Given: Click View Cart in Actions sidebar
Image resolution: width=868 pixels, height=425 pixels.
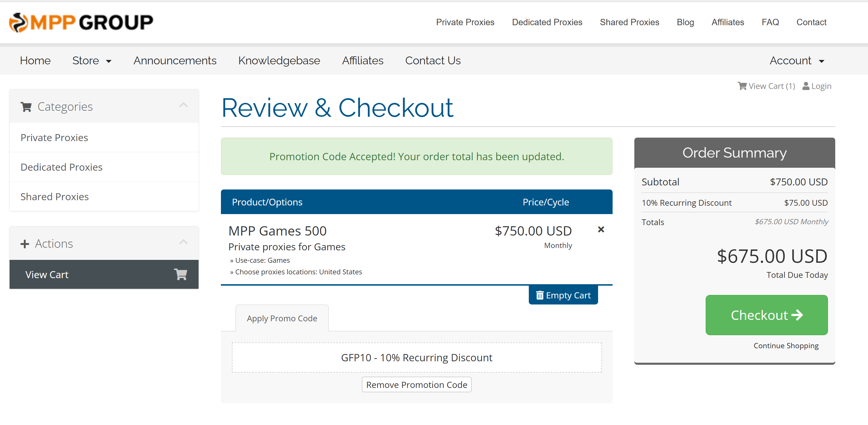Looking at the screenshot, I should (x=104, y=274).
